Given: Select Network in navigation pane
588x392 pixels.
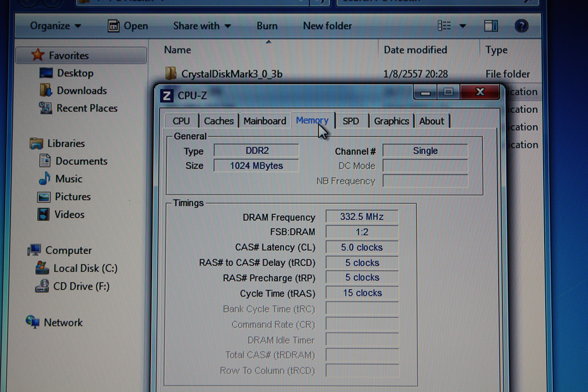Looking at the screenshot, I should pos(63,323).
